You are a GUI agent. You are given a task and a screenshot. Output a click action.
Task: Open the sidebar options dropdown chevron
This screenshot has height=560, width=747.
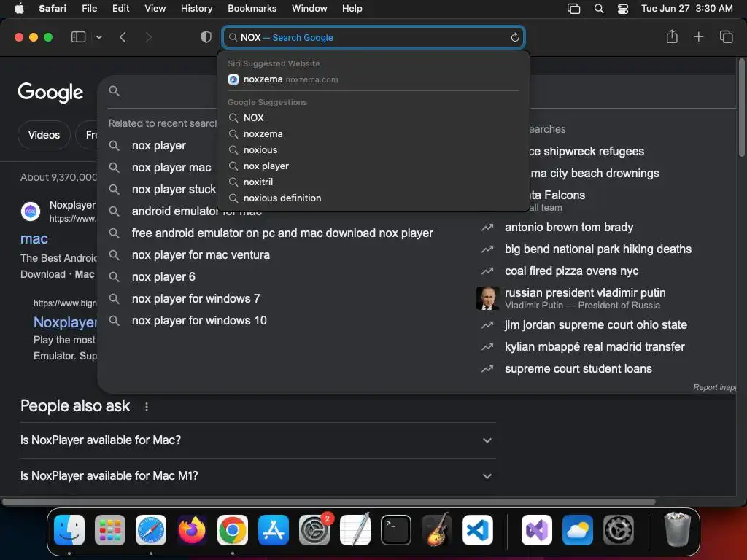[x=98, y=37]
